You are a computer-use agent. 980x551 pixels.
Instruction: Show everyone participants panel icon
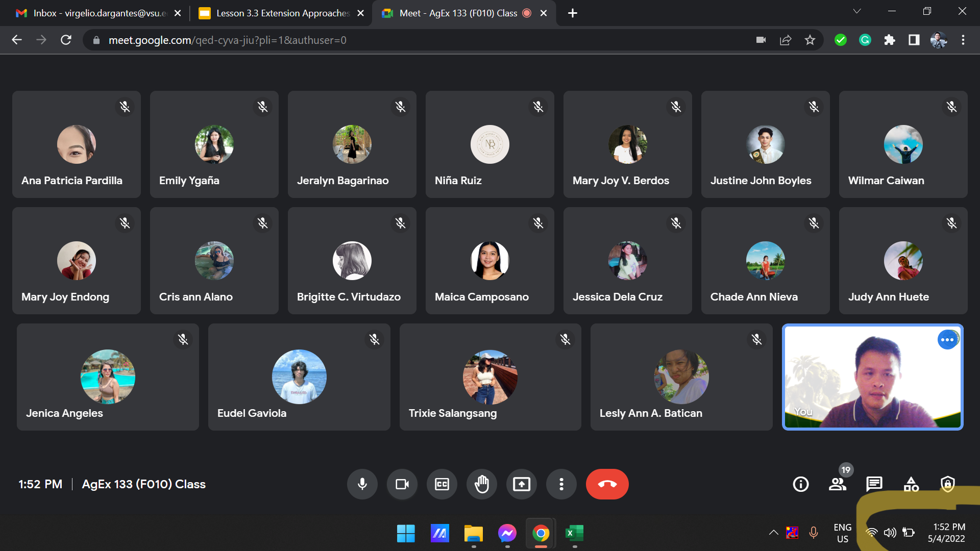click(x=837, y=484)
